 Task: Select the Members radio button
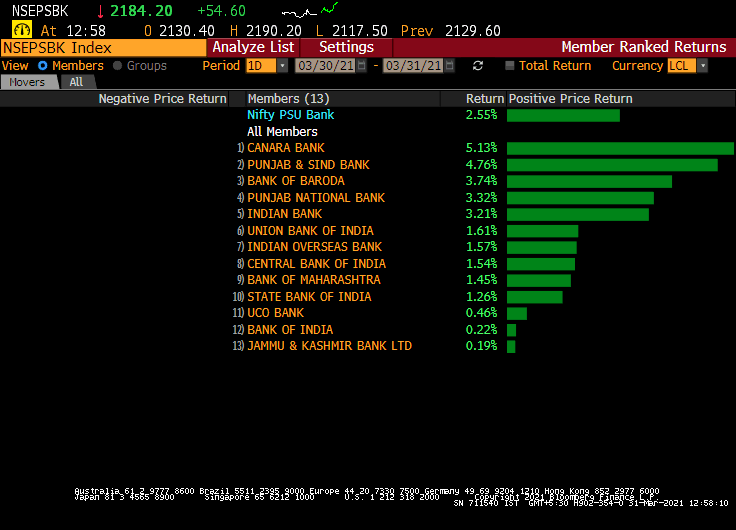tap(43, 66)
